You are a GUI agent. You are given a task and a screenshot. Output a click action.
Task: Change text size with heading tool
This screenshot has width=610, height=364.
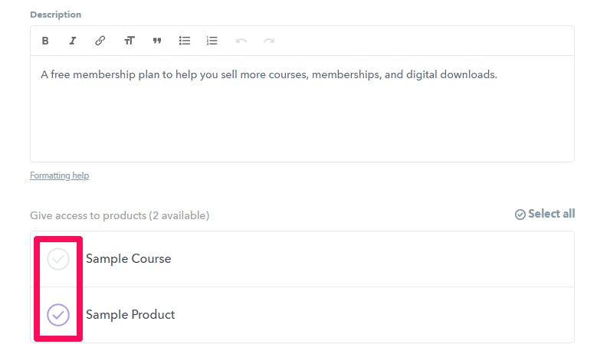[130, 41]
